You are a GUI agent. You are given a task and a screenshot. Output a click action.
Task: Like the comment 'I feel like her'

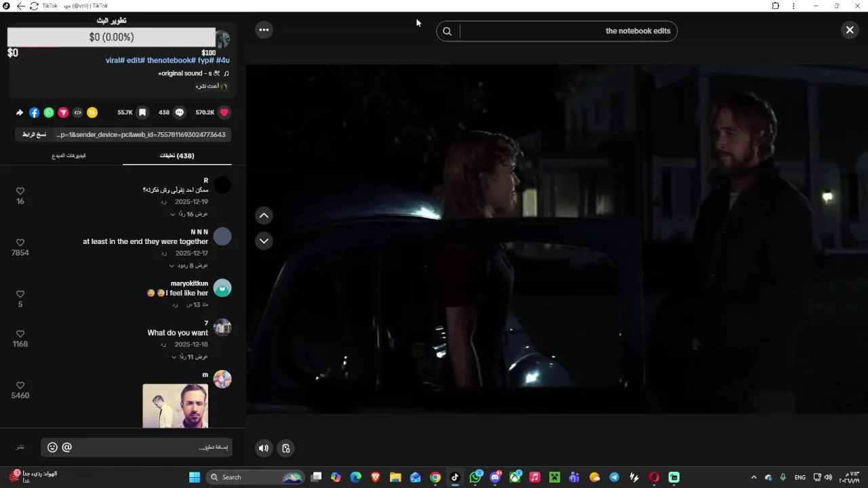point(20,294)
